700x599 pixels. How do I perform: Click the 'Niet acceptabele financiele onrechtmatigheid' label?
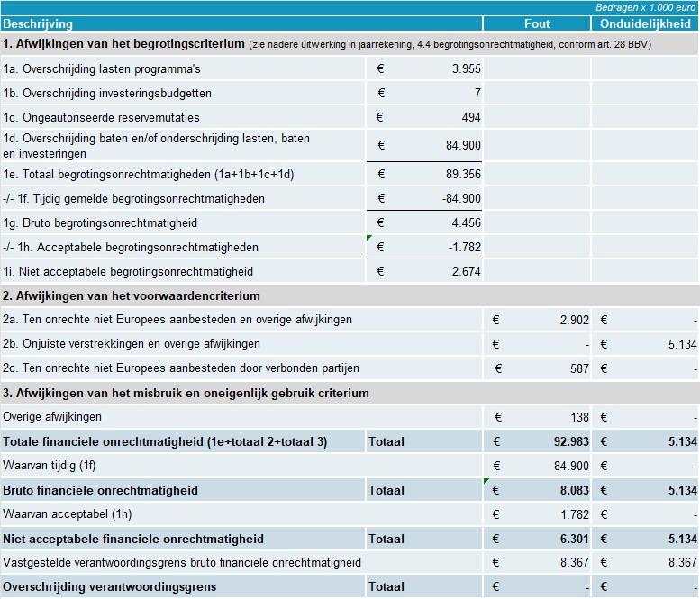(133, 540)
